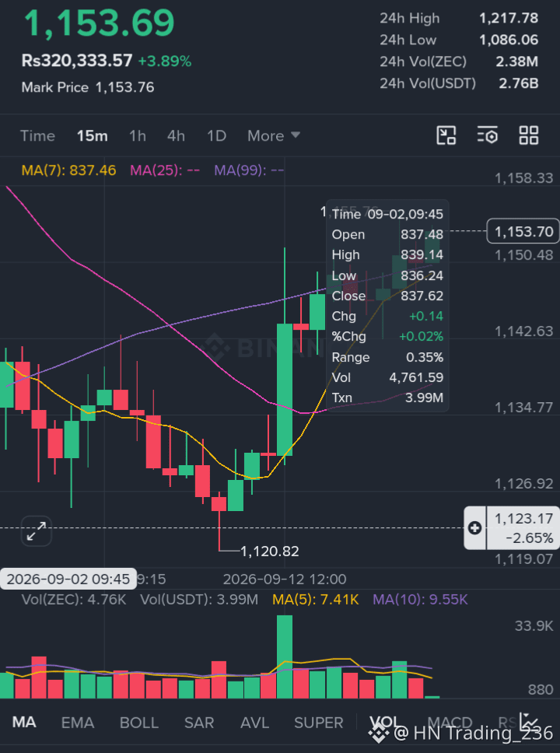Select the 15m timeframe tab
Screen dimensions: 560x753
[93, 136]
